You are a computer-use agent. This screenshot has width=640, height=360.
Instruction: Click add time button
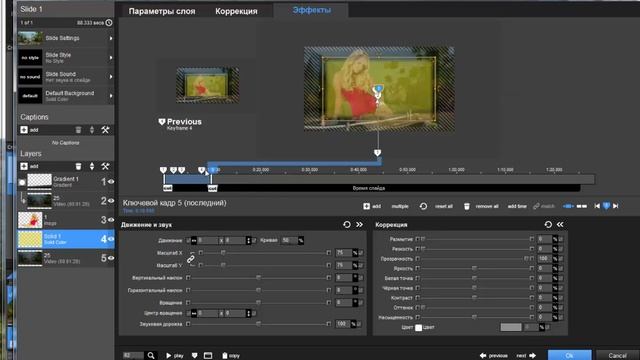click(x=517, y=206)
